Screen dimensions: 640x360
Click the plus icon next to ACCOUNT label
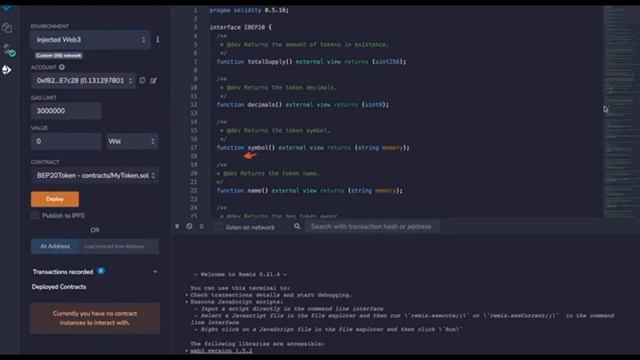coord(62,67)
